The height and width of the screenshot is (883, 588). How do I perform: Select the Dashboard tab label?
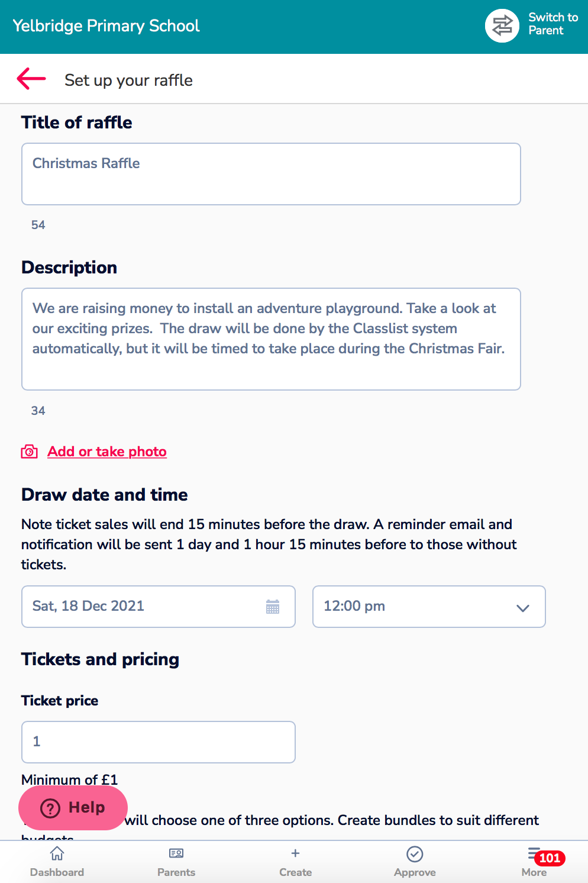click(x=57, y=872)
